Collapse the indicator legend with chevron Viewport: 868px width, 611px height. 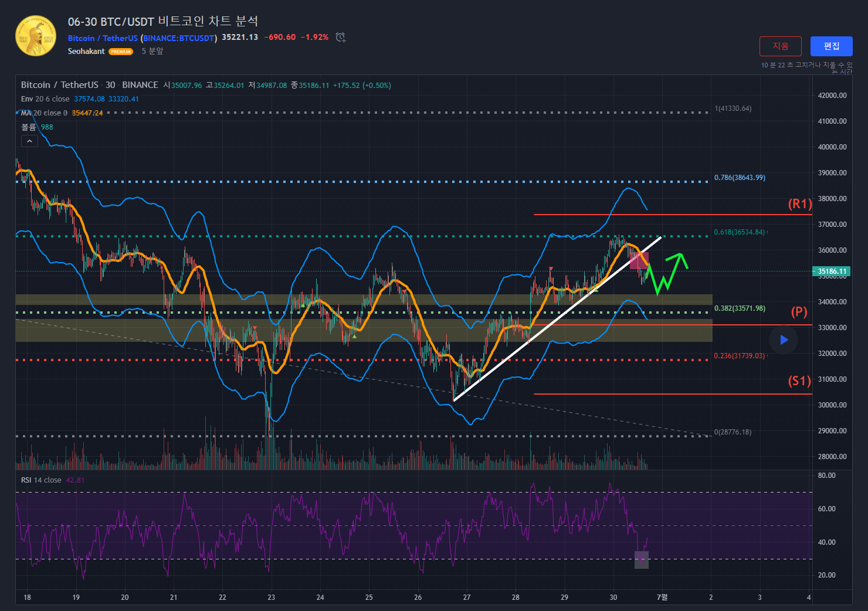(x=29, y=141)
